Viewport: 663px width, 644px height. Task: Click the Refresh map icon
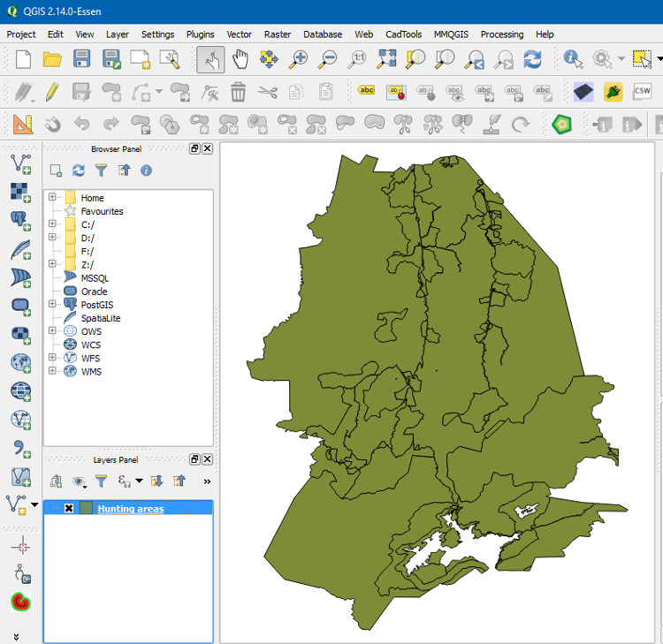[532, 59]
